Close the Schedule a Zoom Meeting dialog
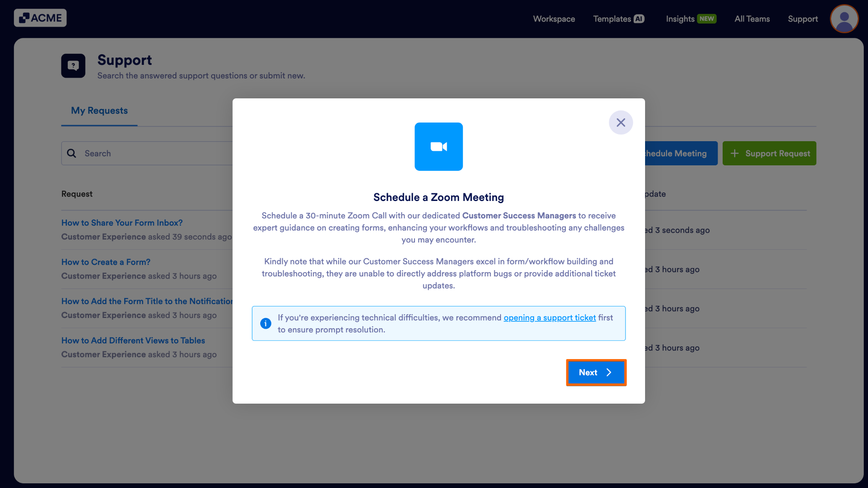 pyautogui.click(x=620, y=122)
